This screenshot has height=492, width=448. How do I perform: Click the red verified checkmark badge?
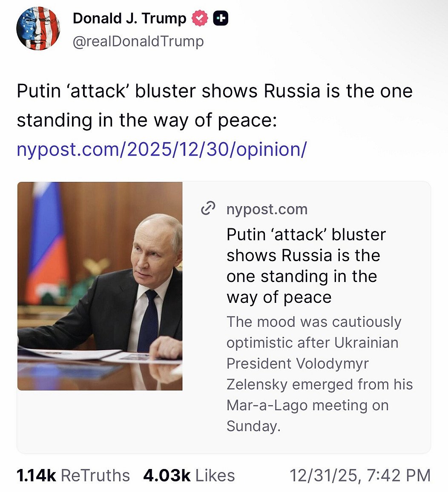[200, 18]
